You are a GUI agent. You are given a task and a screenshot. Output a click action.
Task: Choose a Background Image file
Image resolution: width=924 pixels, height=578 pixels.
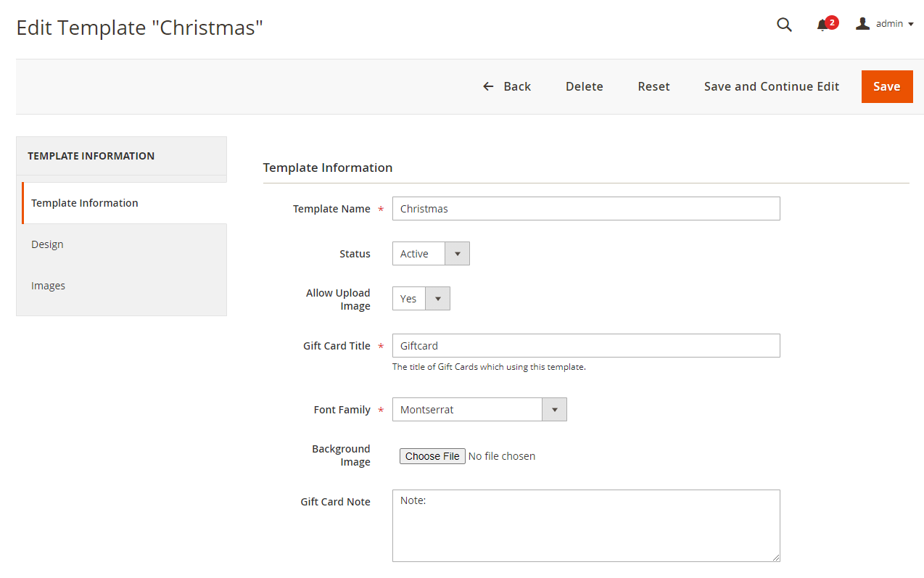pos(432,455)
